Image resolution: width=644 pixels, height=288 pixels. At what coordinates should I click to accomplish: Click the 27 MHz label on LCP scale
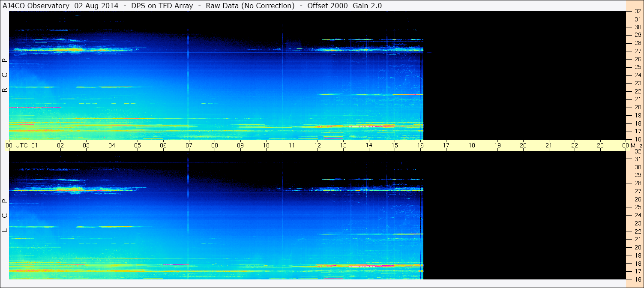pos(638,191)
